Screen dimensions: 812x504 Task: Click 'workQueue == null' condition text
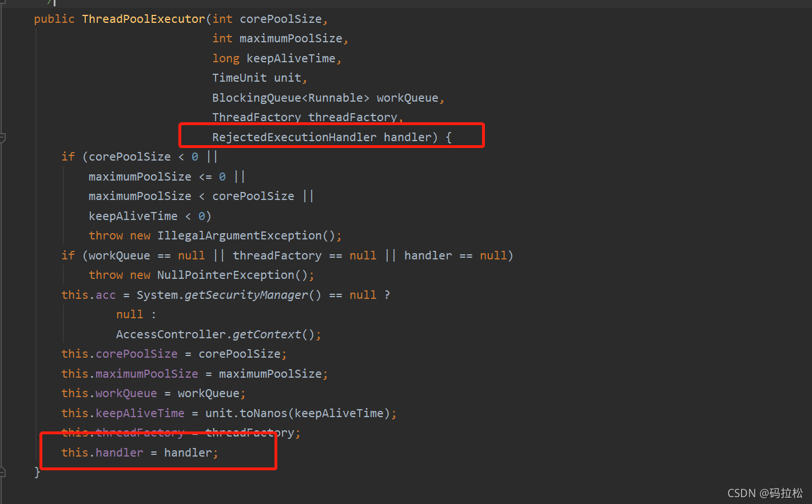point(147,255)
